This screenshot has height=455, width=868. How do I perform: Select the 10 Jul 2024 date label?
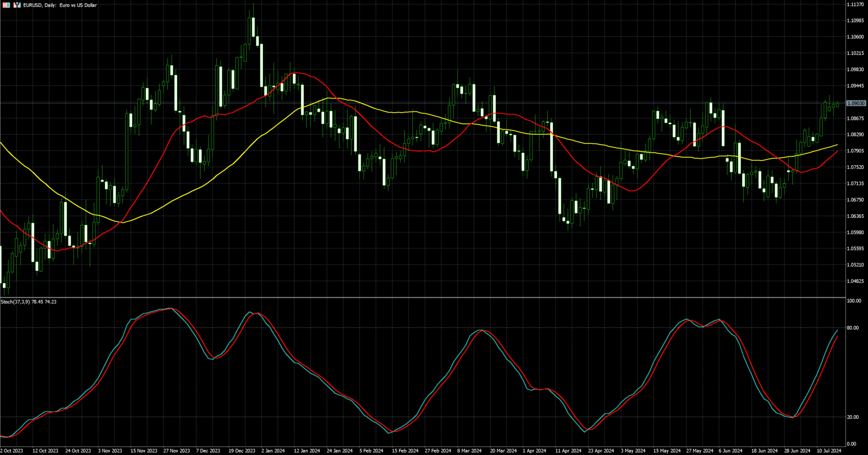(x=829, y=451)
